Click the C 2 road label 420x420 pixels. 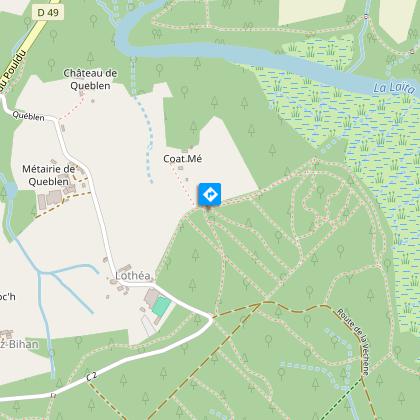coord(91,377)
